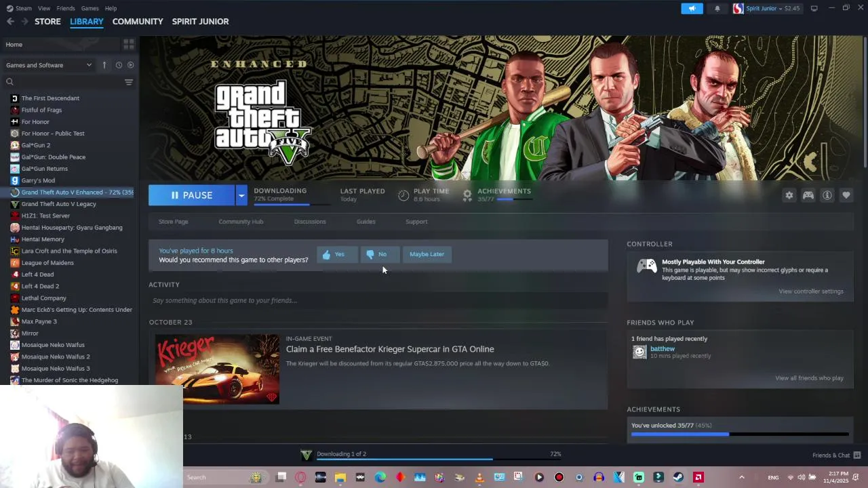Expand the arrow next to the Pause button
Image resolution: width=868 pixels, height=488 pixels.
(x=241, y=195)
